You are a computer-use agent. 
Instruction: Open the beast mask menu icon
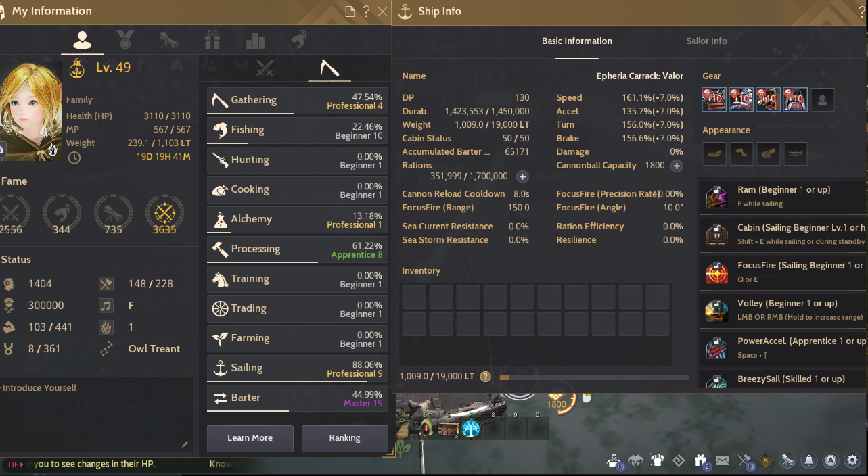coord(635,461)
